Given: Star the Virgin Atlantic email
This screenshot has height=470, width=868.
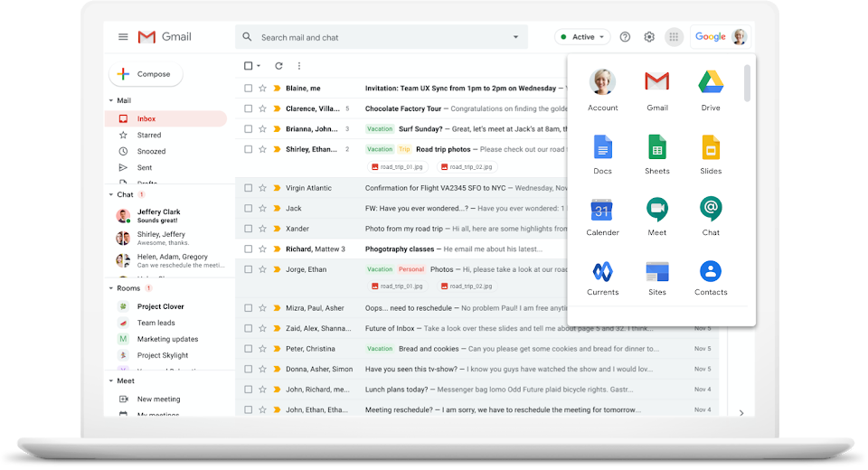Looking at the screenshot, I should (263, 188).
